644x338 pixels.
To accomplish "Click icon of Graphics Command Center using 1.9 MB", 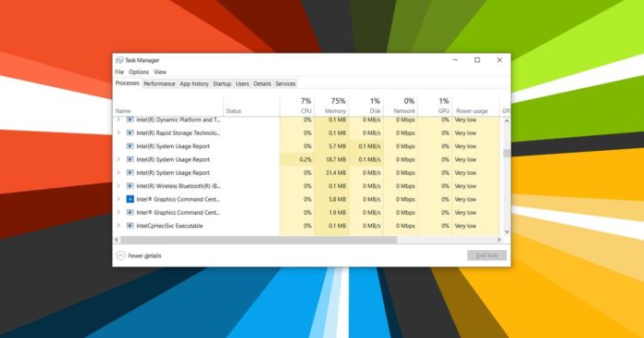I will coord(130,213).
